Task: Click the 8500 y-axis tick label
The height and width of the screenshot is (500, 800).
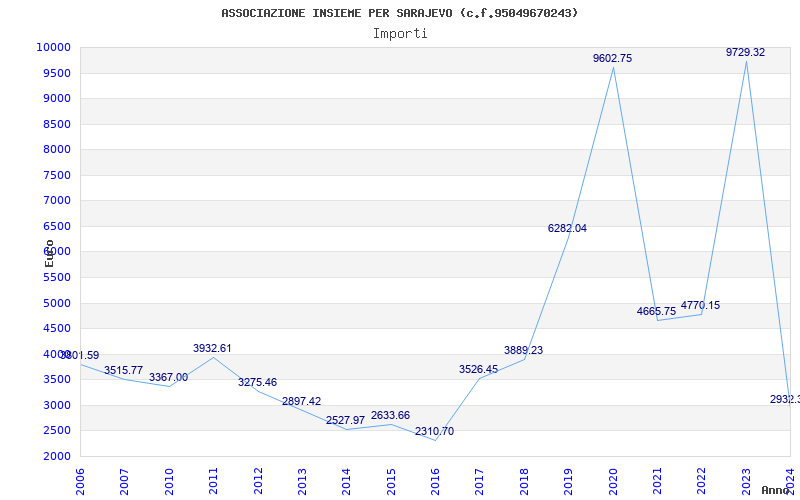Action: (x=56, y=124)
